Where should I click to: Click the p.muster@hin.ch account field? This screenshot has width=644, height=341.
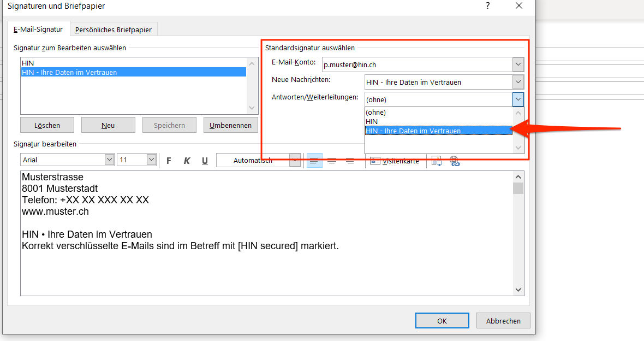(x=418, y=64)
